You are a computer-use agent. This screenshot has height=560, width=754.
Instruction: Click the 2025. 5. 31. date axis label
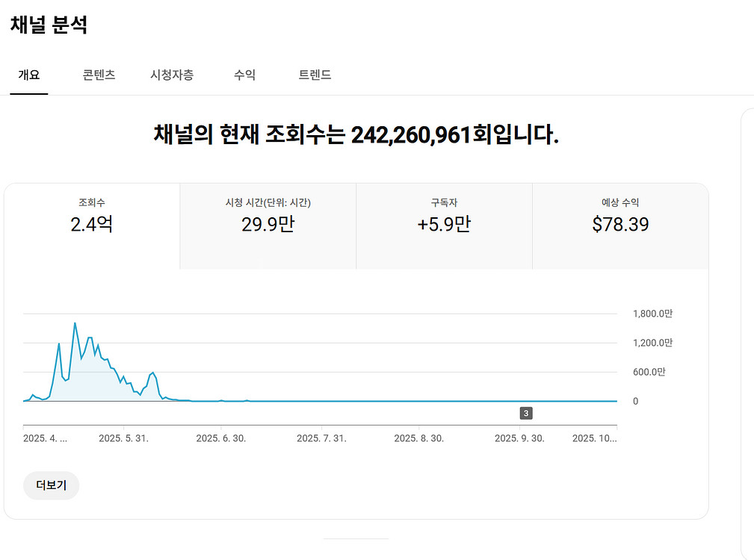pos(126,438)
